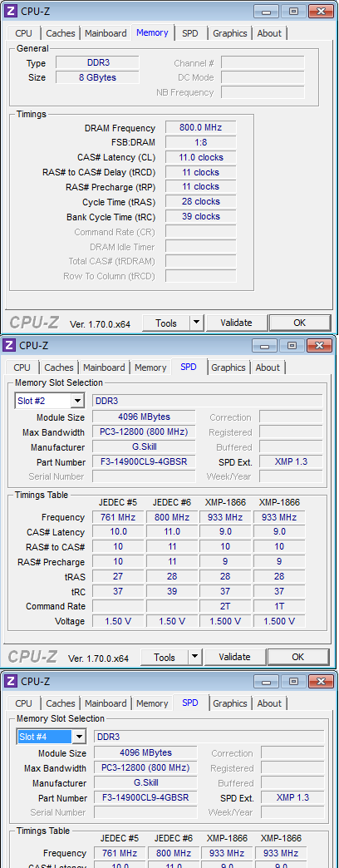Image resolution: width=339 pixels, height=868 pixels.
Task: Click CPU-Z icon in bottom window title bar
Action: pyautogui.click(x=11, y=681)
